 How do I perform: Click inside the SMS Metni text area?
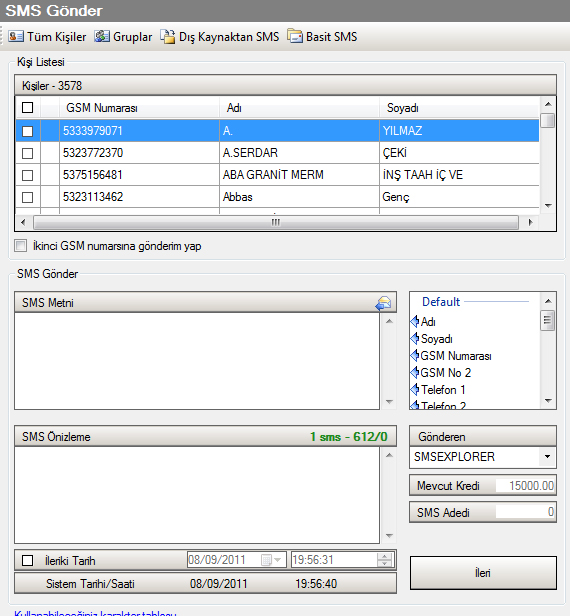point(197,361)
